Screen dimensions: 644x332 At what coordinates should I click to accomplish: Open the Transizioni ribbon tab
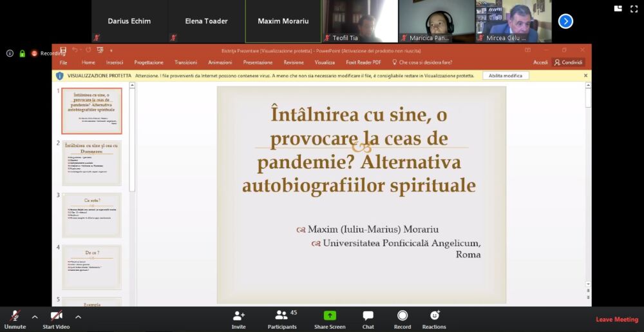pos(185,63)
